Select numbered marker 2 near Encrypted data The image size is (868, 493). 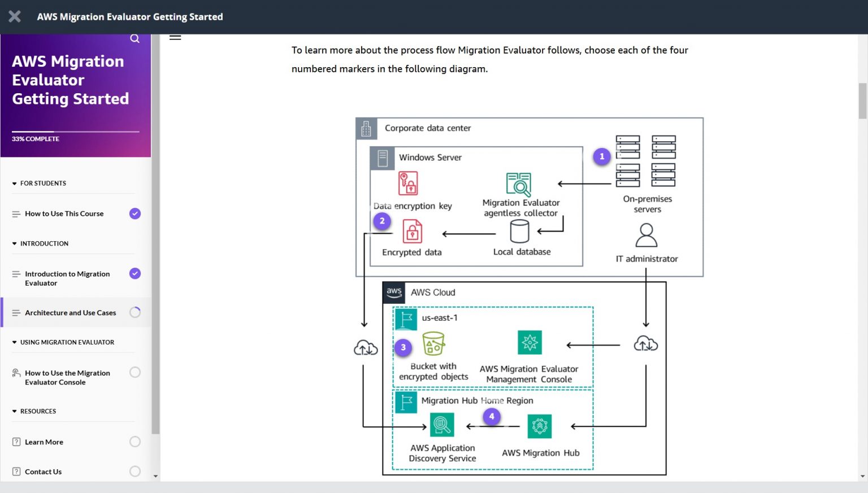(x=382, y=221)
